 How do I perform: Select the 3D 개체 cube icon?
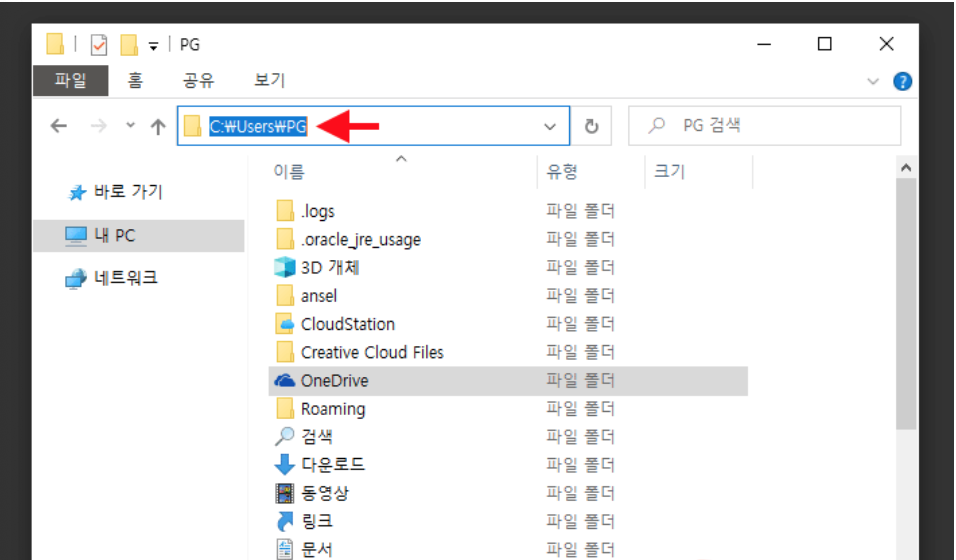click(x=285, y=267)
